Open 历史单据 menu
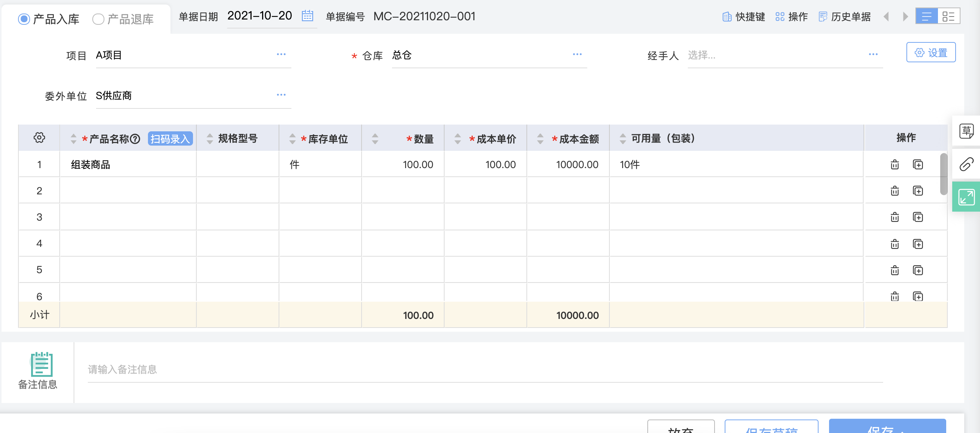The width and height of the screenshot is (980, 433). (844, 17)
